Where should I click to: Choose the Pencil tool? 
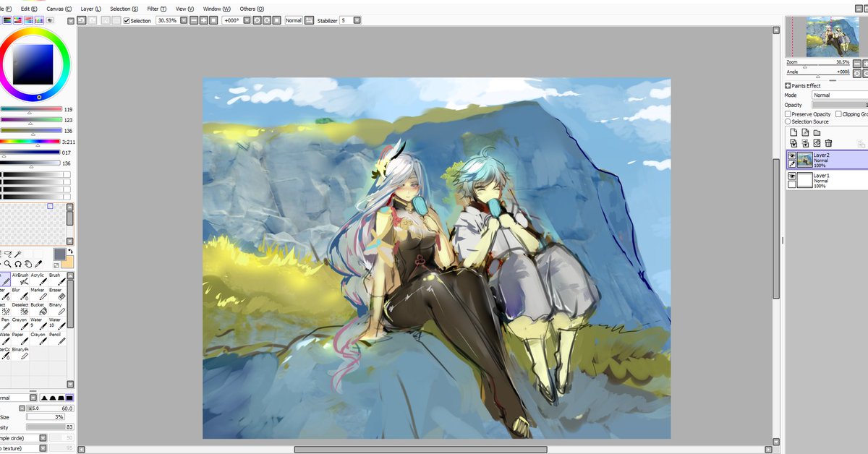(x=57, y=338)
